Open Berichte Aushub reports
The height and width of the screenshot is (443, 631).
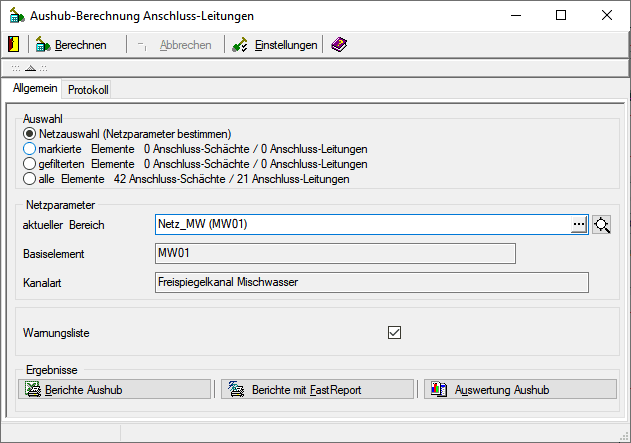pos(116,389)
